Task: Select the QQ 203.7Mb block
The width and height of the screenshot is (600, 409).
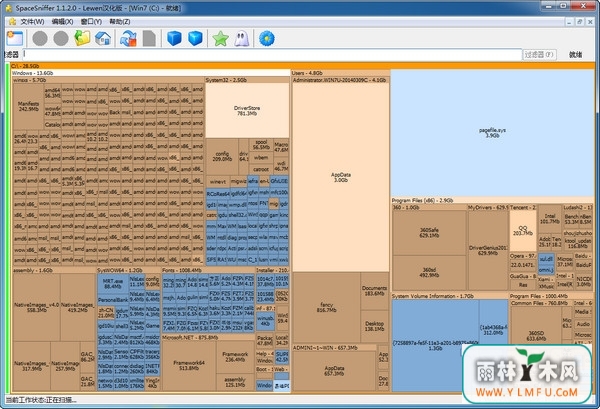Action: 523,231
